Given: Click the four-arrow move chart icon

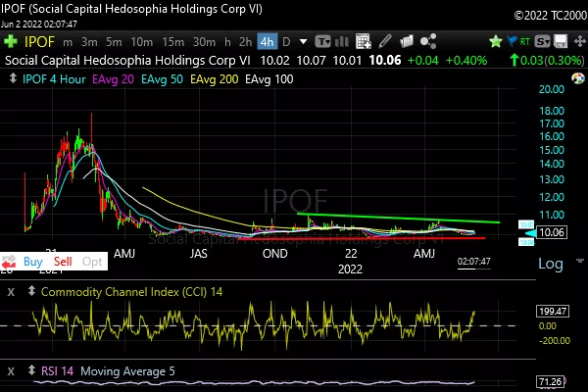Looking at the screenshot, I should [x=580, y=41].
